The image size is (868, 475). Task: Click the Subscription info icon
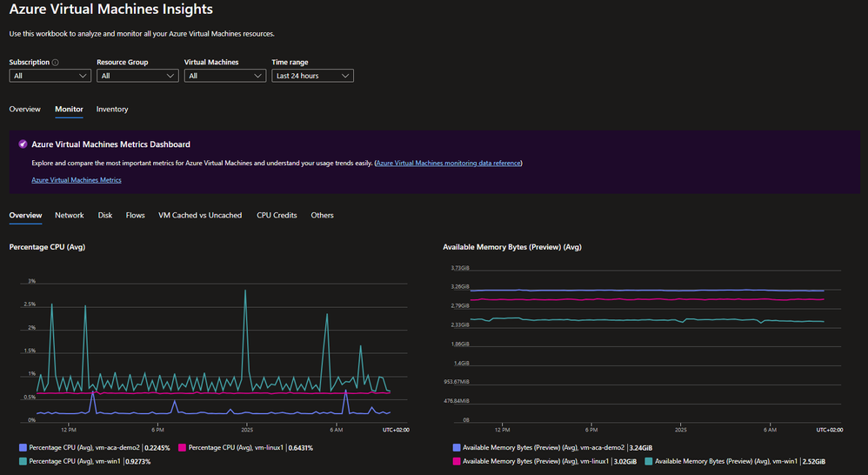click(55, 63)
